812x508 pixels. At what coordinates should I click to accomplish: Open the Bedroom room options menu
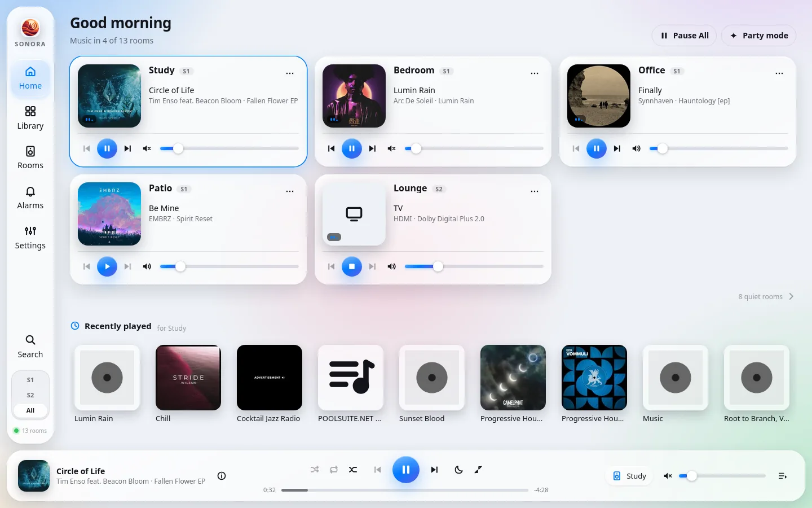click(x=535, y=73)
